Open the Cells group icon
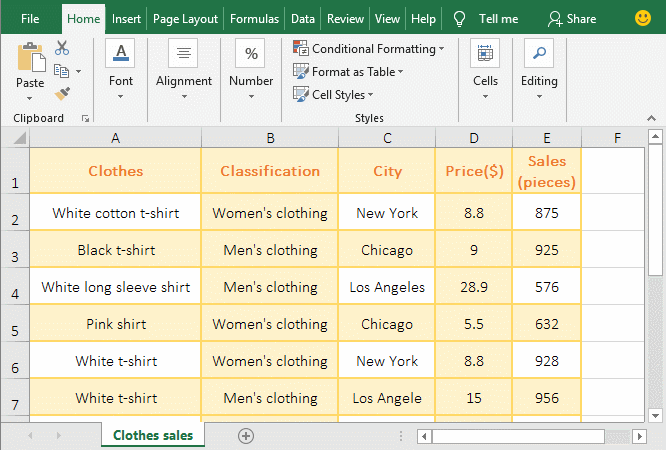 click(485, 54)
